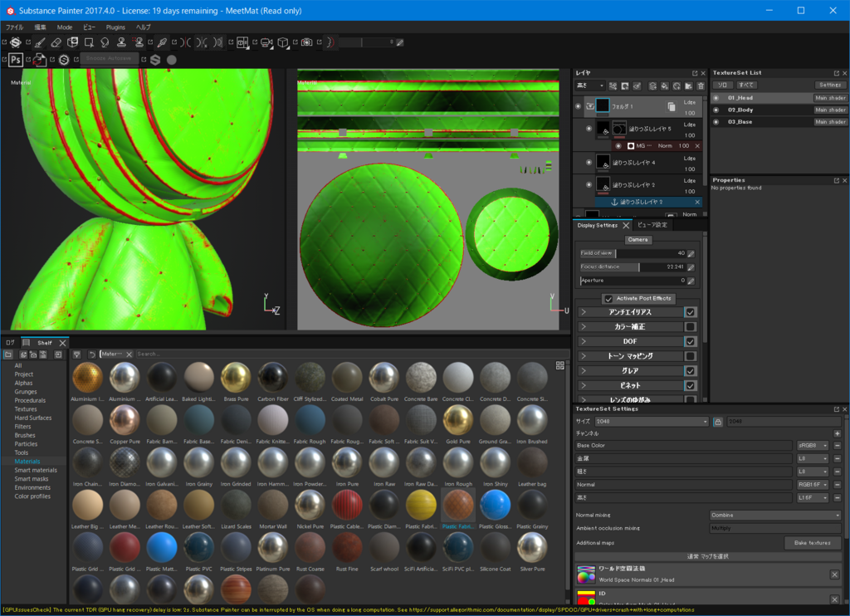Toggle the アンチエイリアス checkbox
This screenshot has height=616, width=850.
click(690, 312)
